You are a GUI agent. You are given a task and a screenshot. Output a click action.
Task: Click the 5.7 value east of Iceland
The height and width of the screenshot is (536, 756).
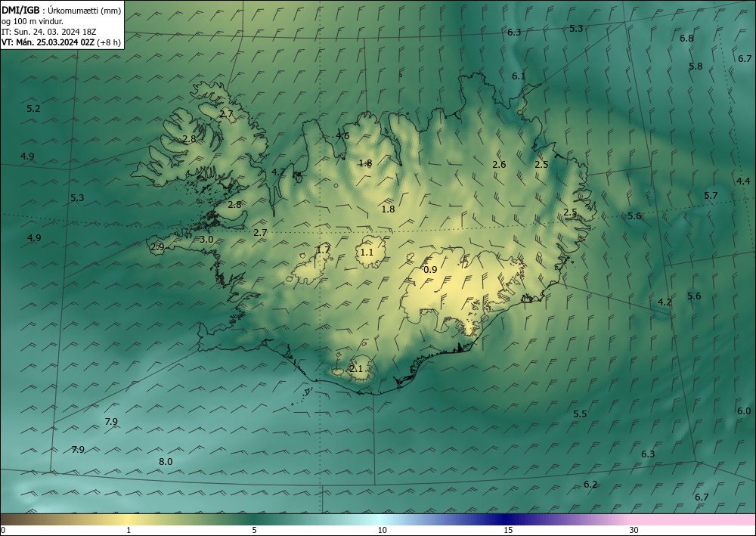(x=711, y=196)
